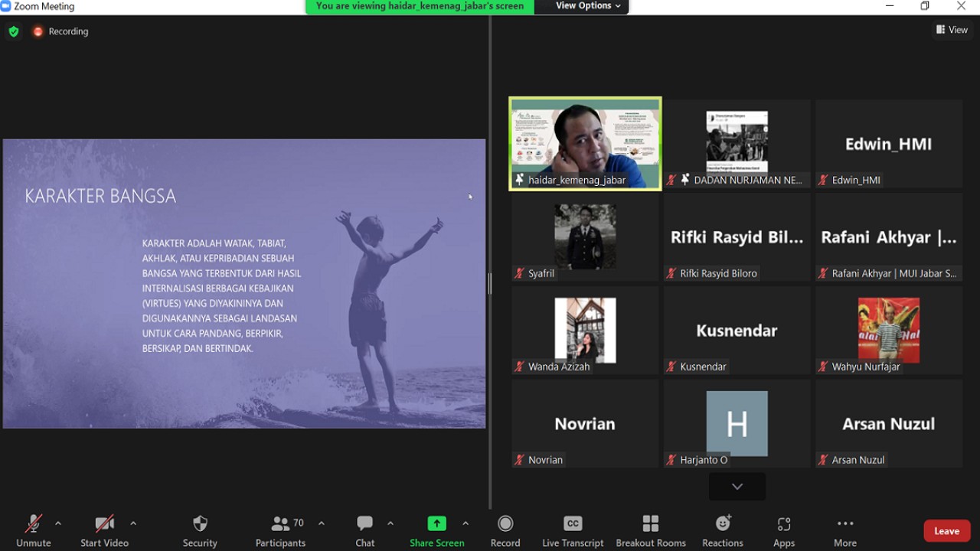Open Breakout Rooms
This screenshot has height=551, width=980.
coord(651,524)
